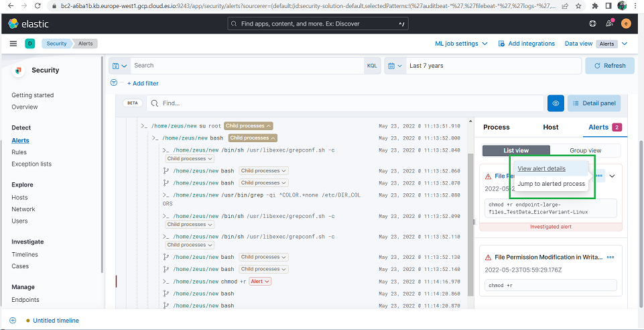Screen dimensions: 644x330
Task: Click the sidebar navigation scrollbar
Action: click(x=102, y=164)
